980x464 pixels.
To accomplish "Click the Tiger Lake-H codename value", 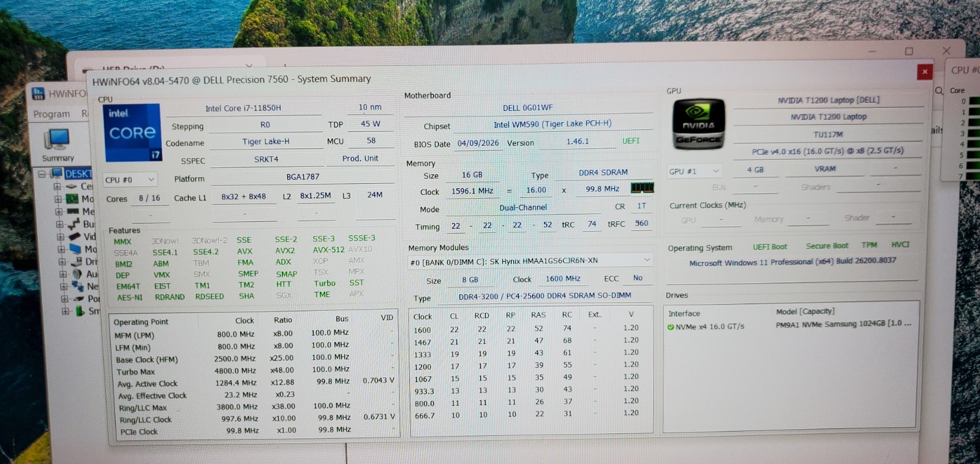I will 266,142.
